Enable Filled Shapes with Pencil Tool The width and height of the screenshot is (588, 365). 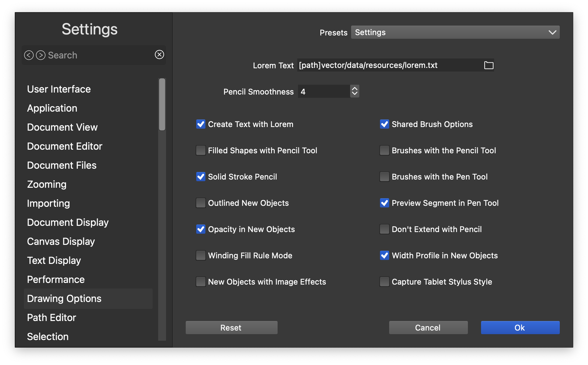click(x=201, y=150)
